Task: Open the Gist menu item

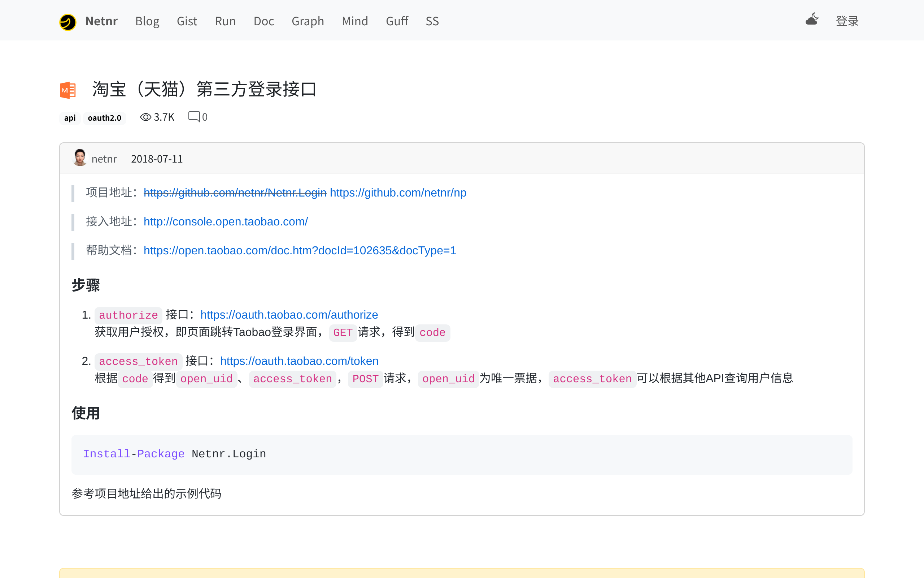Action: [x=187, y=21]
